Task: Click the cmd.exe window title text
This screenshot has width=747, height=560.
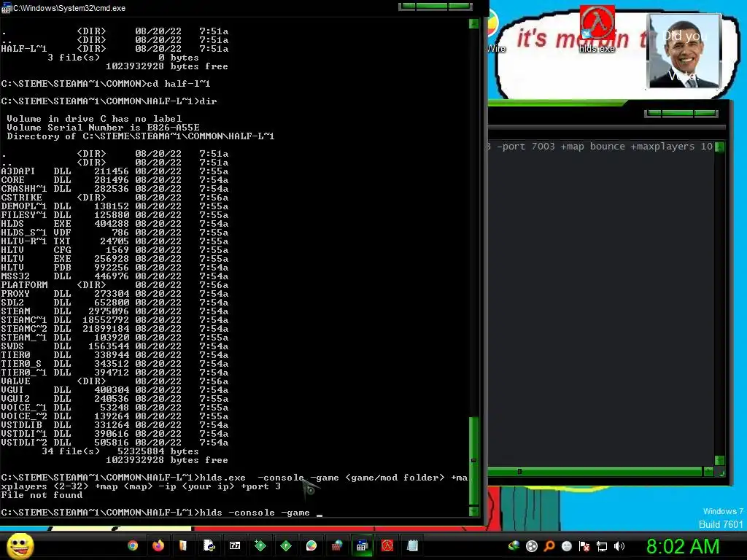Action: (69, 8)
